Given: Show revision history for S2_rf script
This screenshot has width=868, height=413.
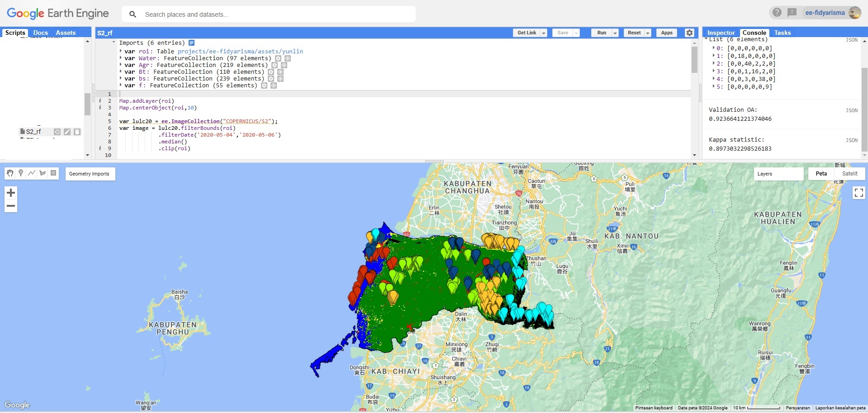Looking at the screenshot, I should [x=57, y=132].
